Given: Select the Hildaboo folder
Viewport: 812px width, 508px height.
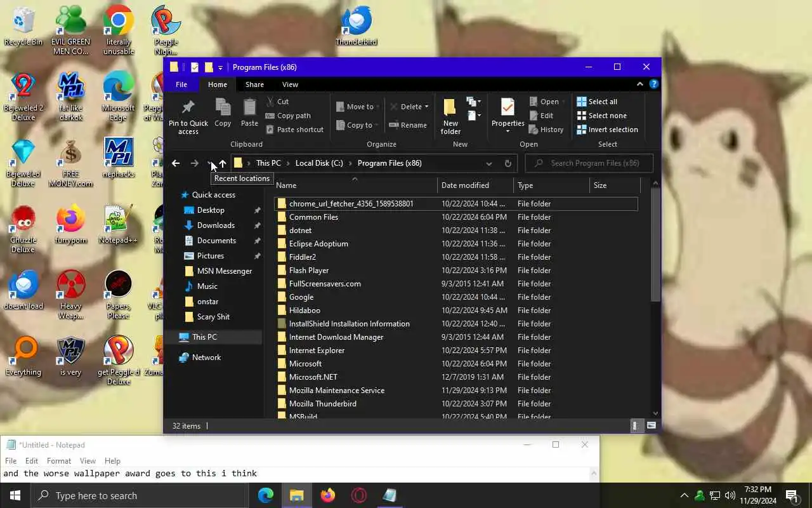Looking at the screenshot, I should pos(456,311).
